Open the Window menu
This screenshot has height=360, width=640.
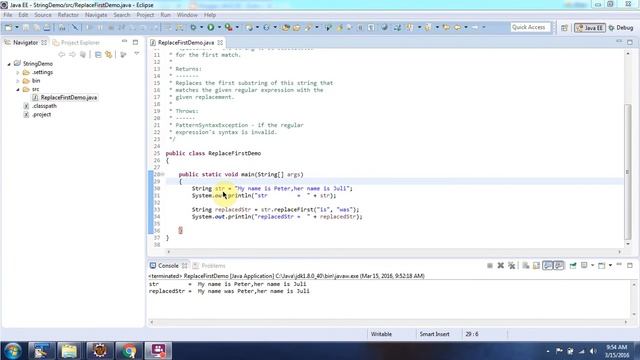point(187,15)
